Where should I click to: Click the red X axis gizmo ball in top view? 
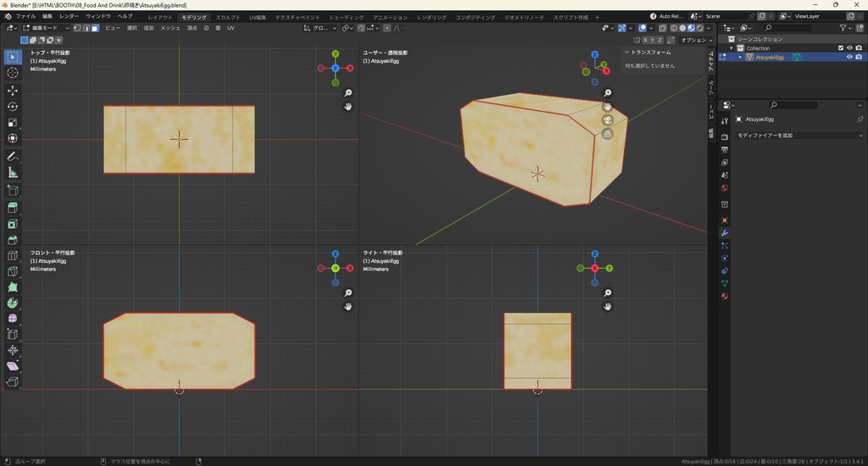(349, 68)
